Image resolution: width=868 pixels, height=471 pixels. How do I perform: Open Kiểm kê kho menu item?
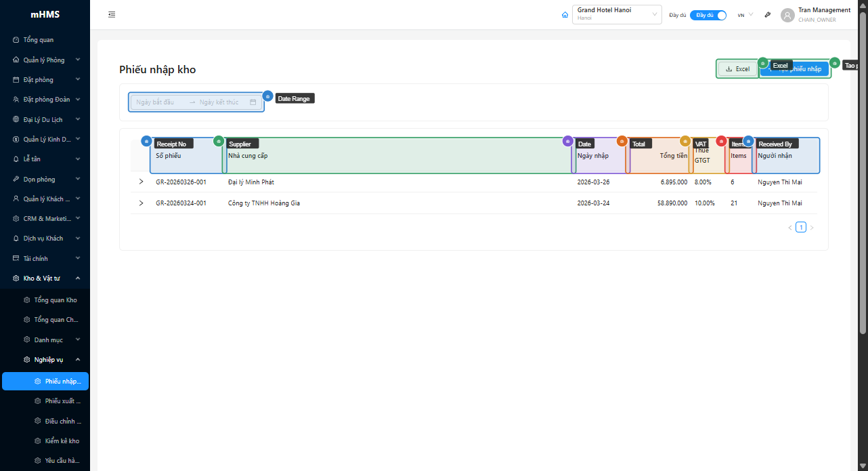point(62,441)
